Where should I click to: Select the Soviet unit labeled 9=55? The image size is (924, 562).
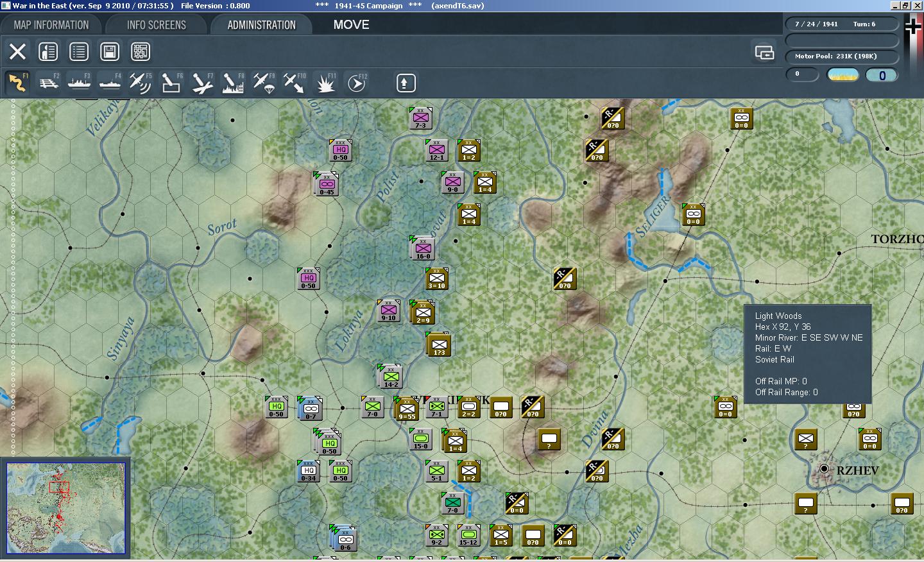(407, 409)
